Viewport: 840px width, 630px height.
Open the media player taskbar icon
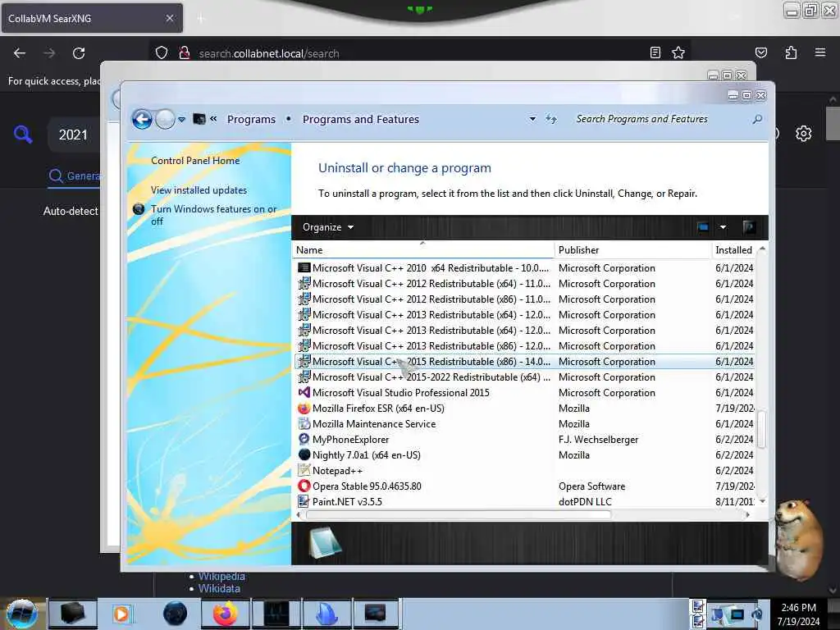point(122,614)
